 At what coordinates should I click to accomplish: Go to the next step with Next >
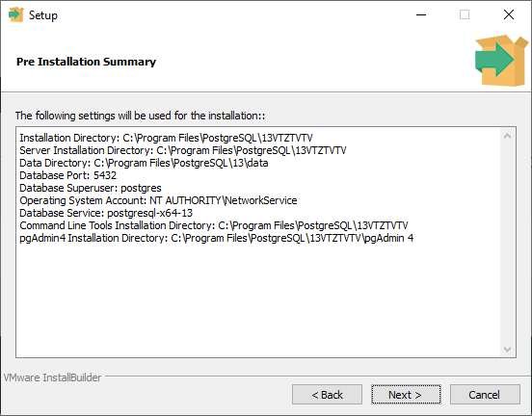tap(406, 395)
